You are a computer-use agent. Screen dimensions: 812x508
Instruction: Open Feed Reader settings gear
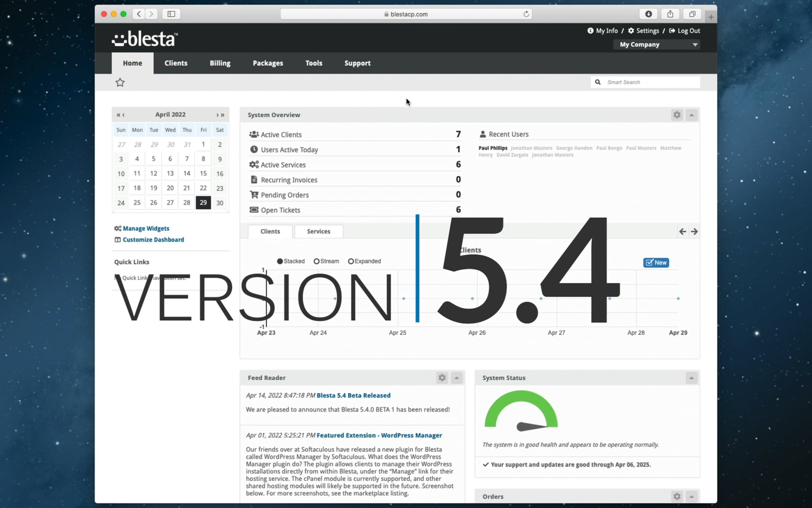pyautogui.click(x=442, y=378)
